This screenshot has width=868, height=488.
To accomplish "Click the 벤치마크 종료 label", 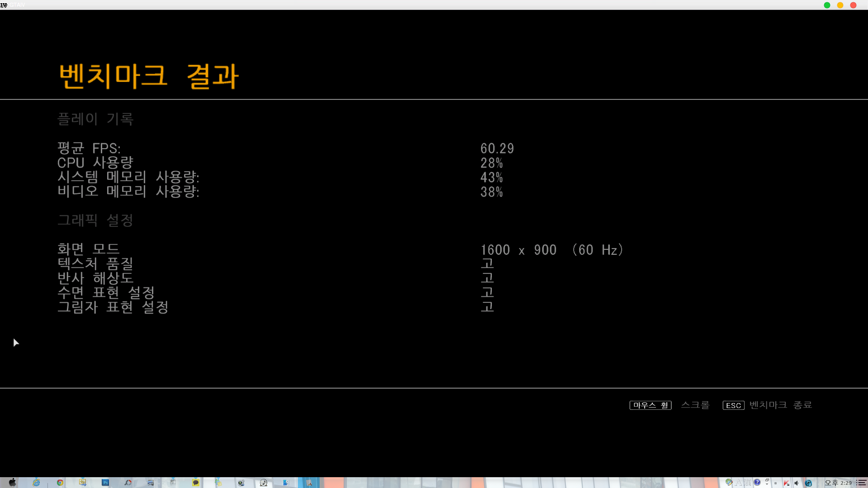I will coord(781,405).
